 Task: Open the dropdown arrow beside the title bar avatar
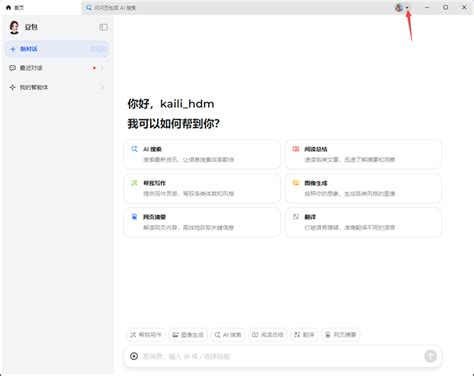click(x=407, y=8)
